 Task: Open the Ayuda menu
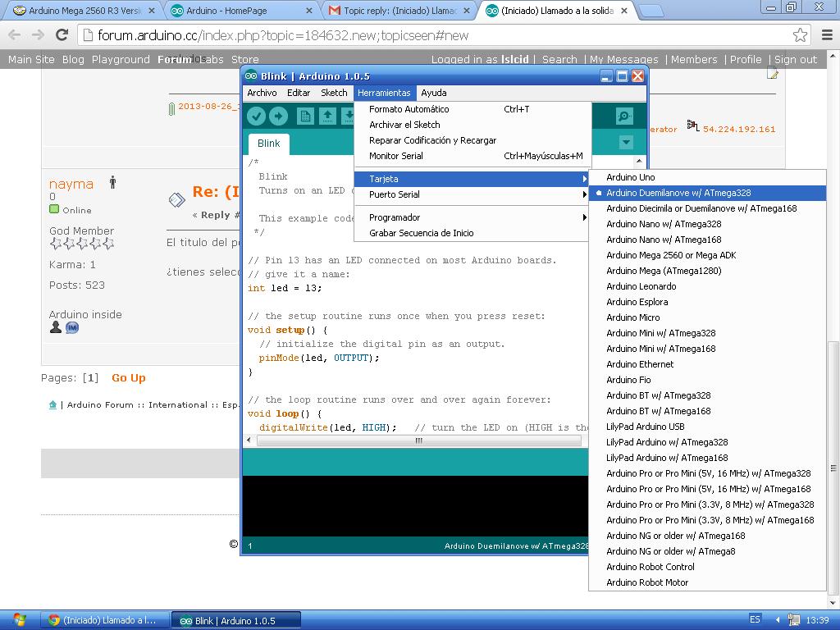pos(433,93)
